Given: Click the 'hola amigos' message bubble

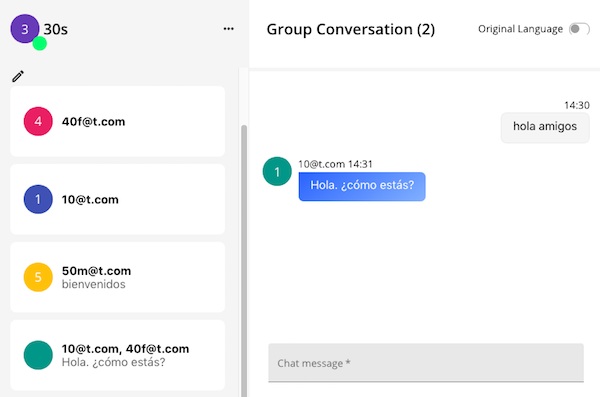Looking at the screenshot, I should (545, 127).
